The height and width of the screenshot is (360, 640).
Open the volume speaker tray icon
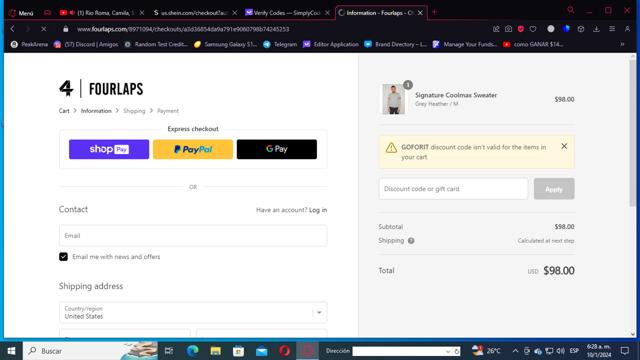pyautogui.click(x=561, y=351)
